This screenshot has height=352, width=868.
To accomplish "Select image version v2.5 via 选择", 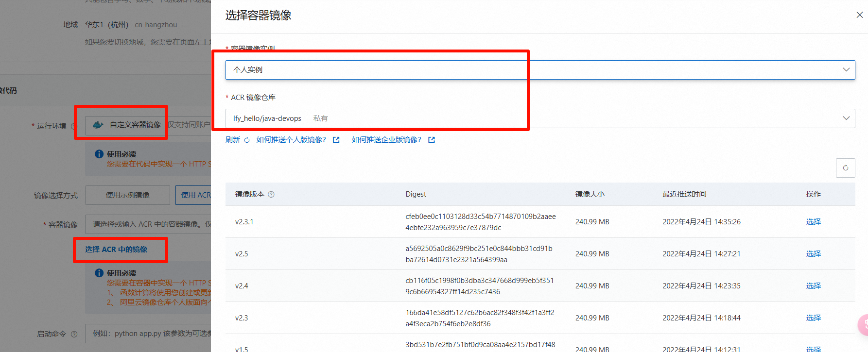I will (x=813, y=254).
